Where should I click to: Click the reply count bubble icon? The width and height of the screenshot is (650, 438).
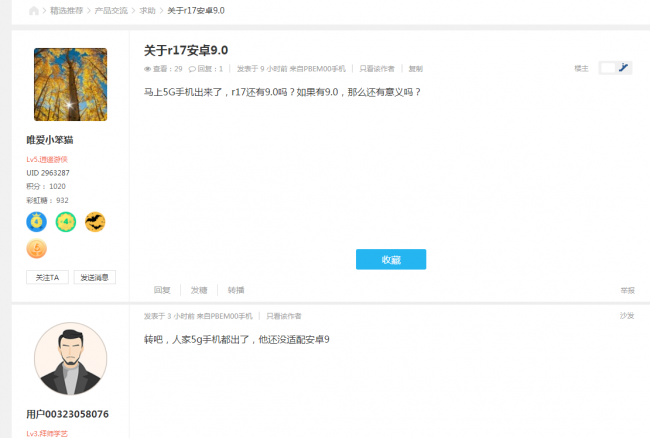[x=200, y=69]
